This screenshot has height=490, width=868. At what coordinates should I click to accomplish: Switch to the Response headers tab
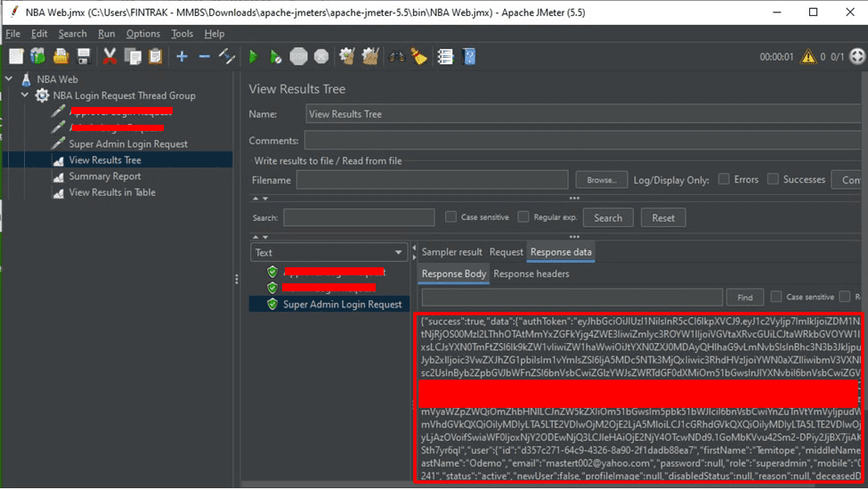531,274
